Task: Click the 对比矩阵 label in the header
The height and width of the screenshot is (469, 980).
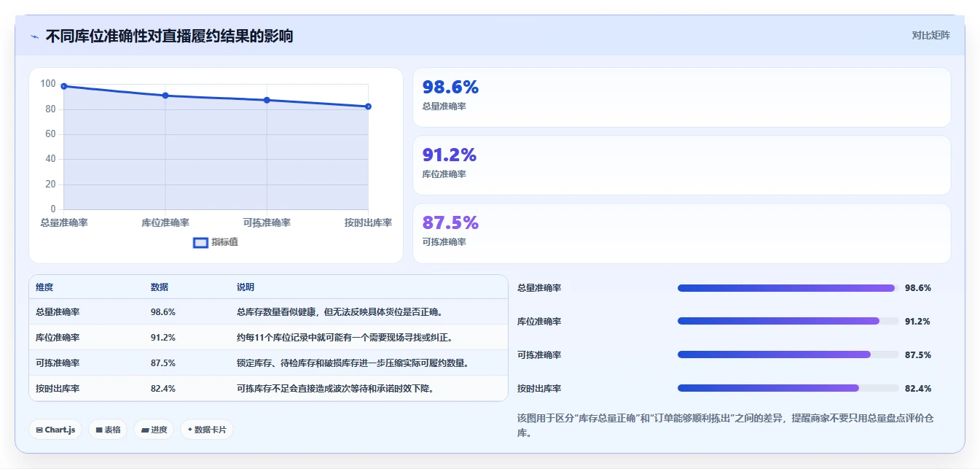Action: (930, 35)
